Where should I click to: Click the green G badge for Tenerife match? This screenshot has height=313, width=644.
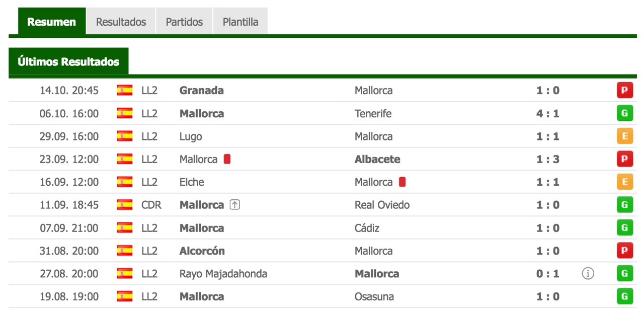coord(624,113)
